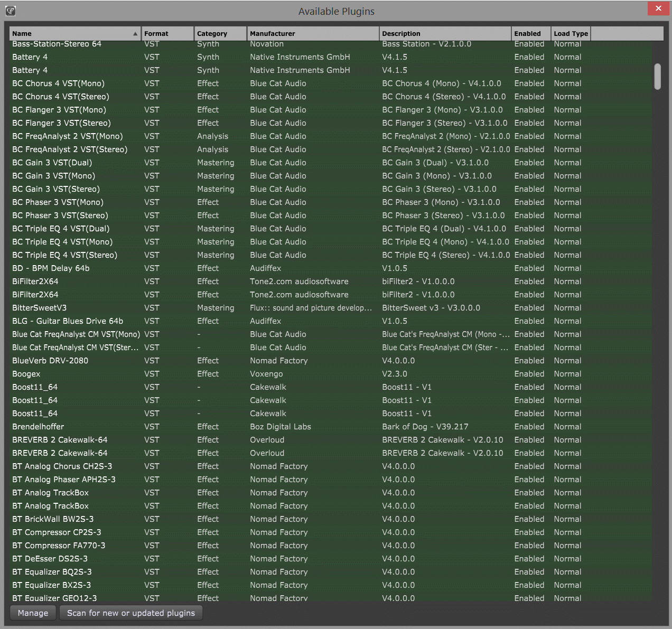The height and width of the screenshot is (629, 672).
Task: Toggle Enabled for Boost11_64
Action: coord(529,387)
